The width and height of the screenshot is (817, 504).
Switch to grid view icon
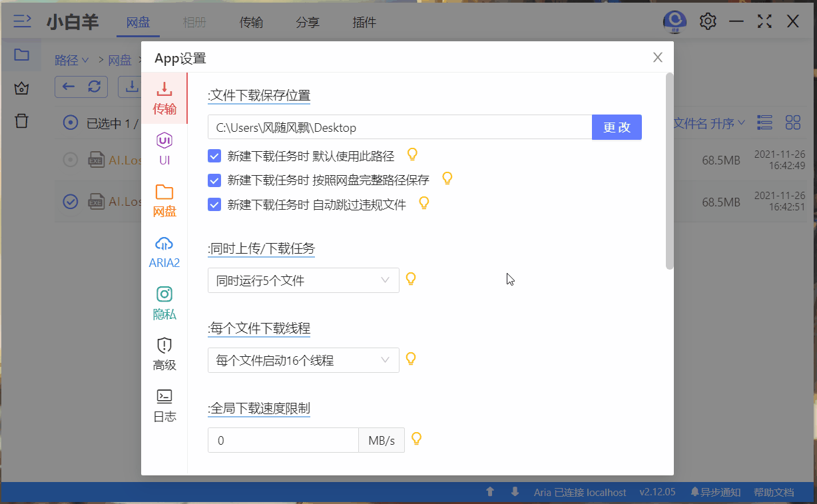[x=793, y=123]
